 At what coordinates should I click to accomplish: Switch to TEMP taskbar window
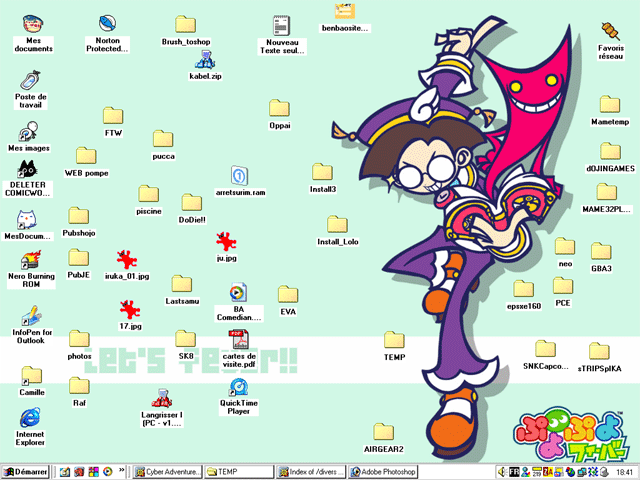[x=239, y=472]
